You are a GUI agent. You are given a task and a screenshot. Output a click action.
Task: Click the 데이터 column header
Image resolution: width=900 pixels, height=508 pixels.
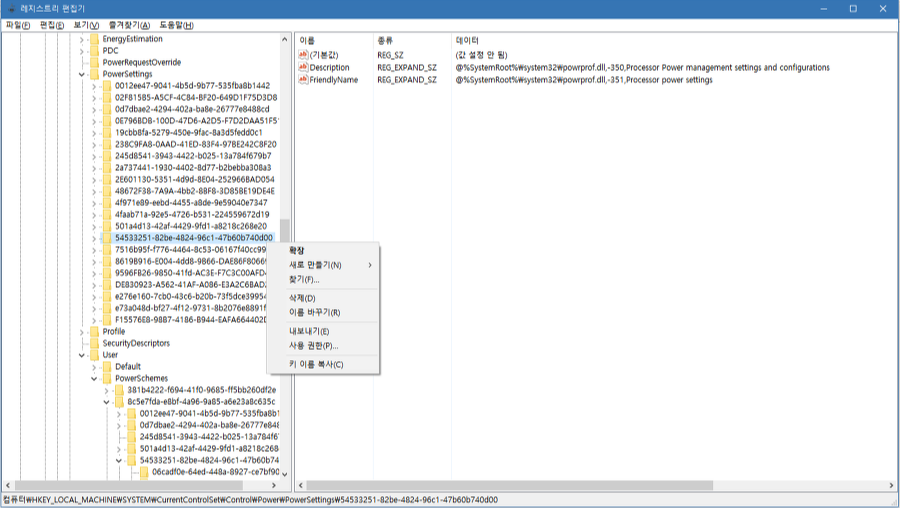468,40
